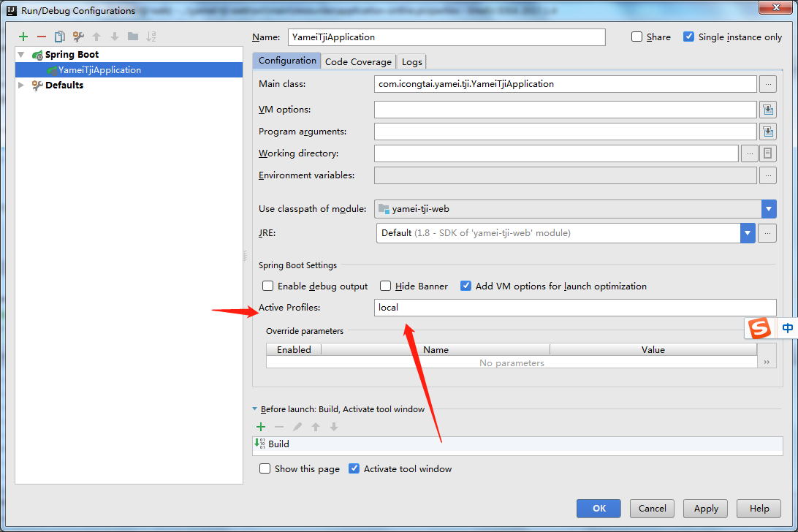798x532 pixels.
Task: Add new configuration with green plus
Action: pos(23,37)
